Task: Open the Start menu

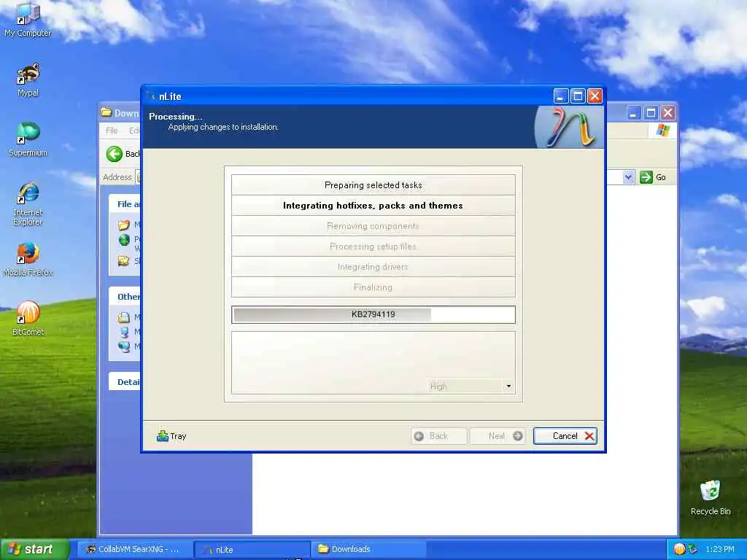Action: [34, 549]
